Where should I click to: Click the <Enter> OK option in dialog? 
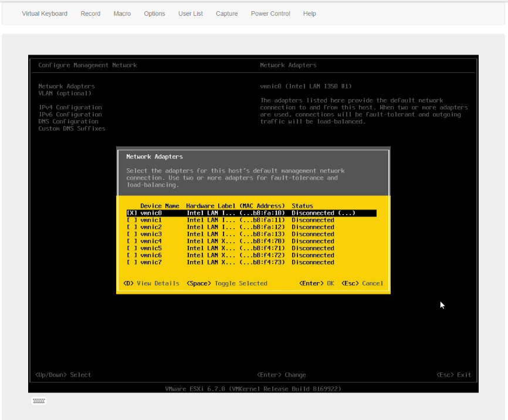(x=317, y=283)
